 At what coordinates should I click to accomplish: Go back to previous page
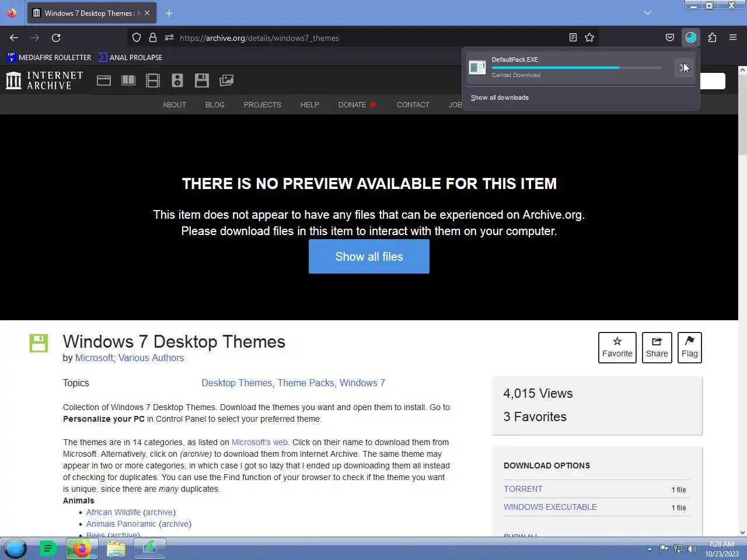(x=14, y=38)
